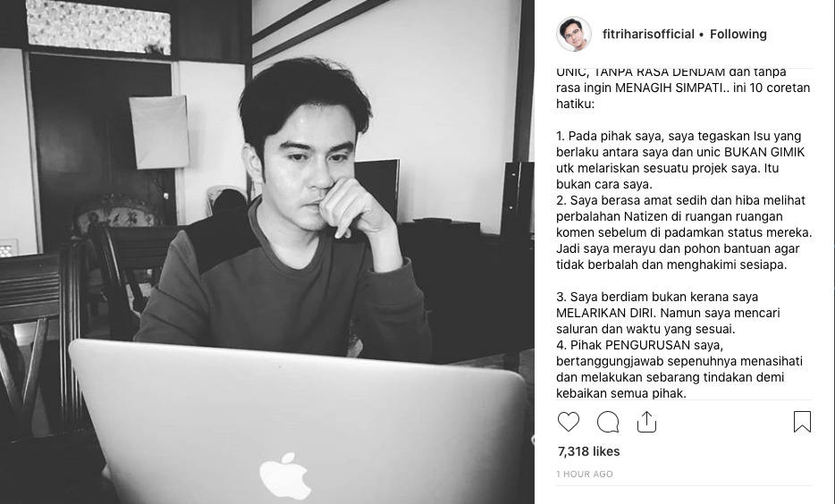Click the black and white post photo
This screenshot has width=835, height=504.
(266, 252)
